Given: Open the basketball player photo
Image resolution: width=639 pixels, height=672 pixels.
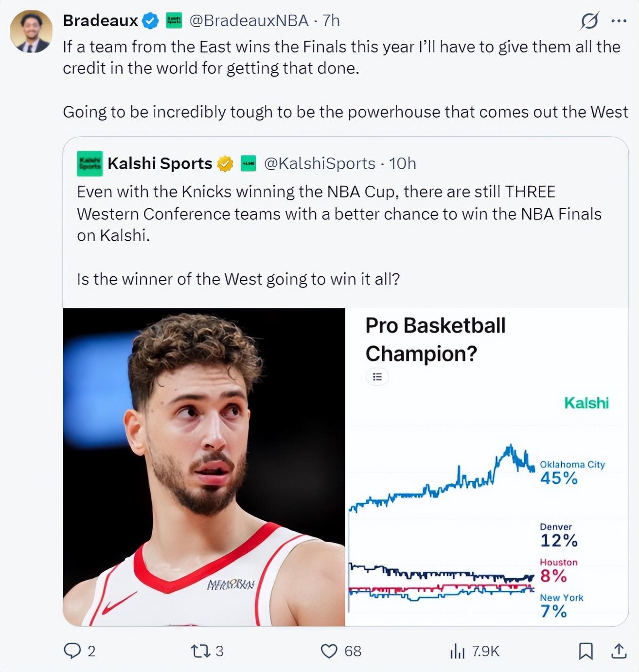Looking at the screenshot, I should 204,467.
